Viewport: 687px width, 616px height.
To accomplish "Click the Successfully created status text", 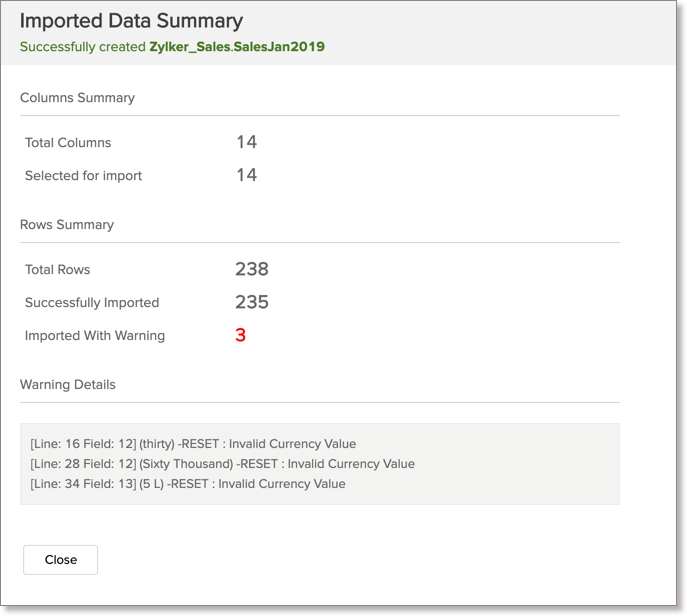I will [82, 47].
